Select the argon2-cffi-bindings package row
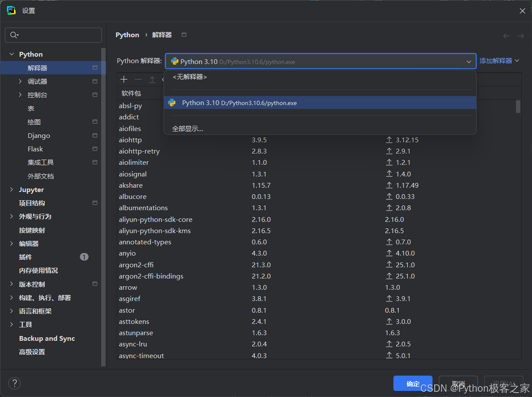This screenshot has width=532, height=397. click(x=317, y=276)
